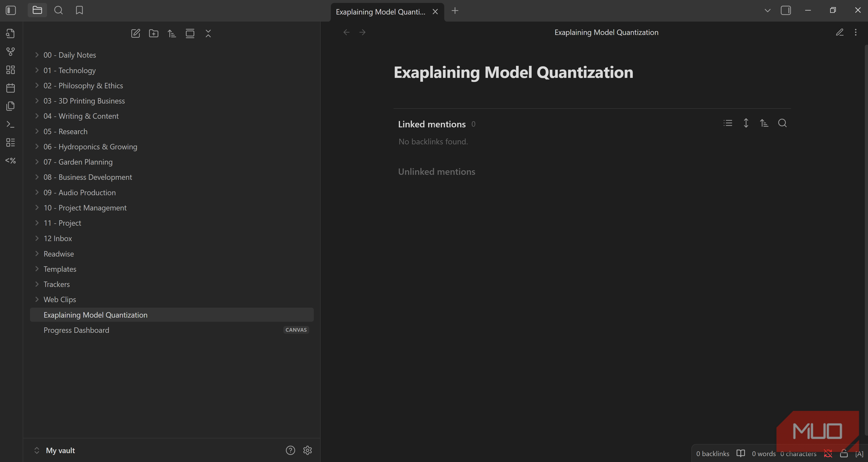Expand the 08 - Business Development folder
Image resolution: width=868 pixels, height=462 pixels.
tap(172, 177)
